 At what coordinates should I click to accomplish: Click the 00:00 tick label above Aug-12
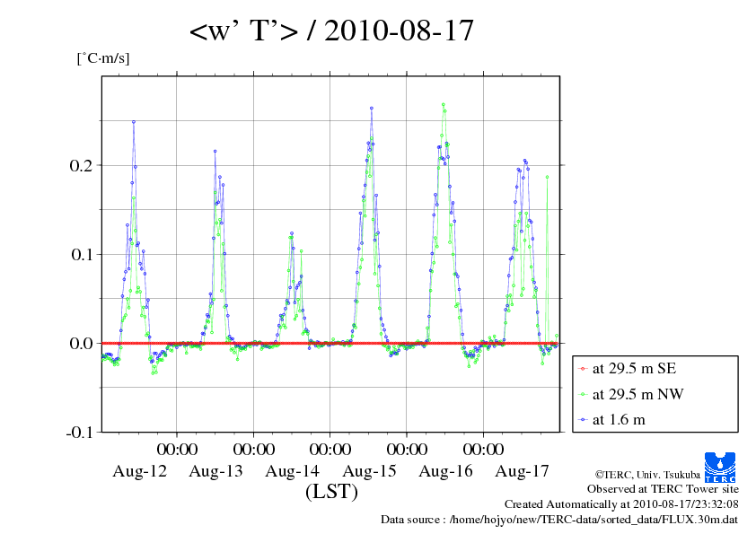[x=177, y=449]
